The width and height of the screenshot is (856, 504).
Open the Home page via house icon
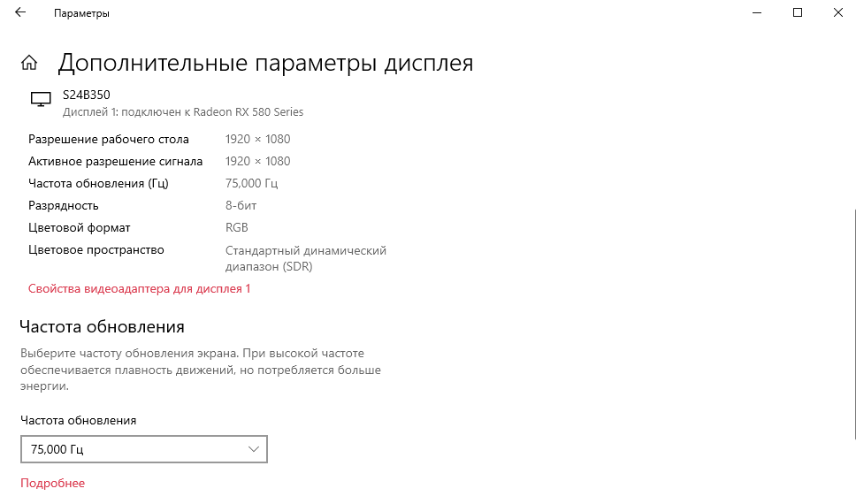point(29,63)
